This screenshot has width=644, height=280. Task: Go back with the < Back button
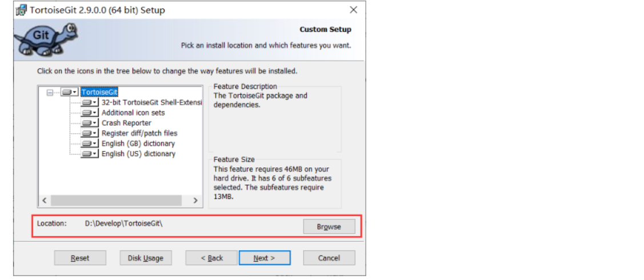pyautogui.click(x=211, y=258)
